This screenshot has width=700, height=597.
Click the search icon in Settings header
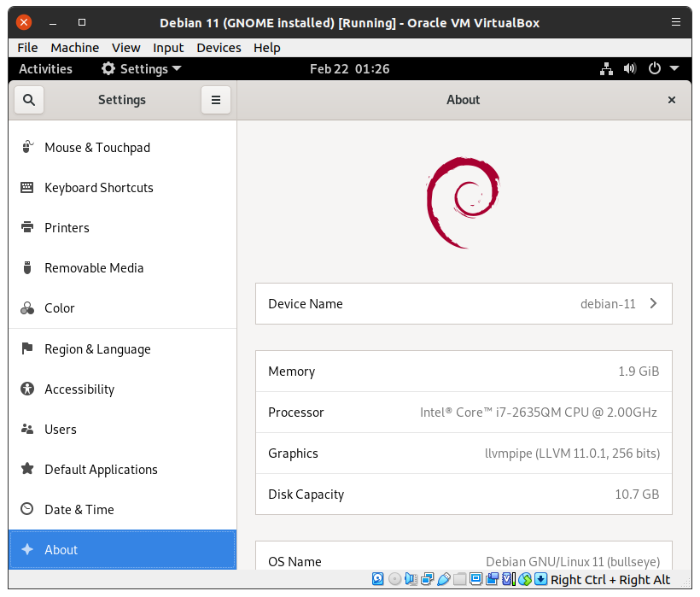coord(29,100)
